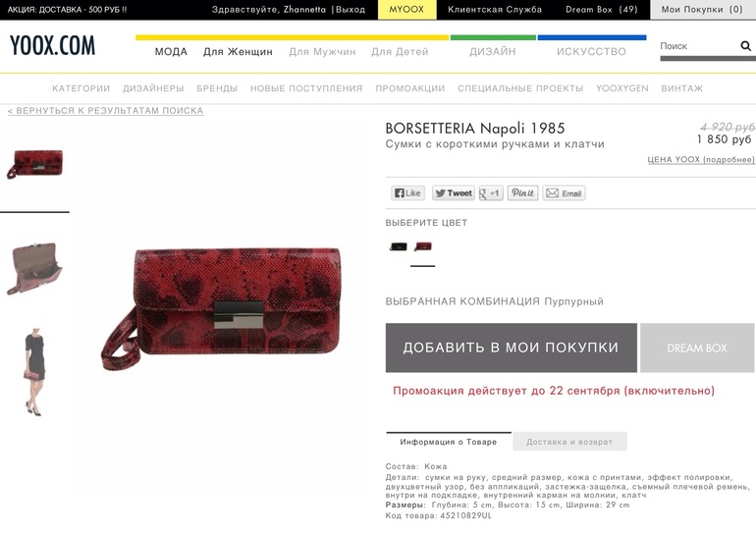This screenshot has height=534, width=756.
Task: Select the red purple color swatch
Action: [x=423, y=246]
